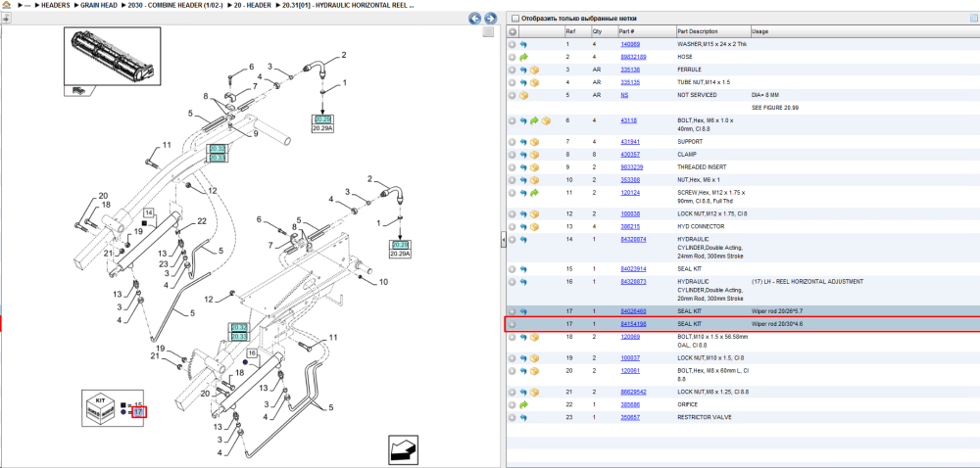
Task: Click the icon at the parts panel's top-right corner
Action: [x=974, y=18]
